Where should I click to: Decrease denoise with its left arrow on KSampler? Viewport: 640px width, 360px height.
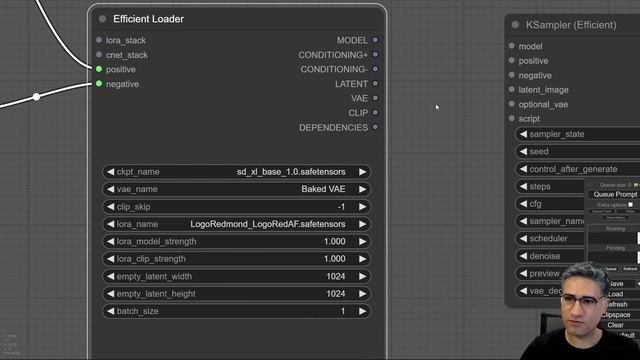[x=523, y=256]
